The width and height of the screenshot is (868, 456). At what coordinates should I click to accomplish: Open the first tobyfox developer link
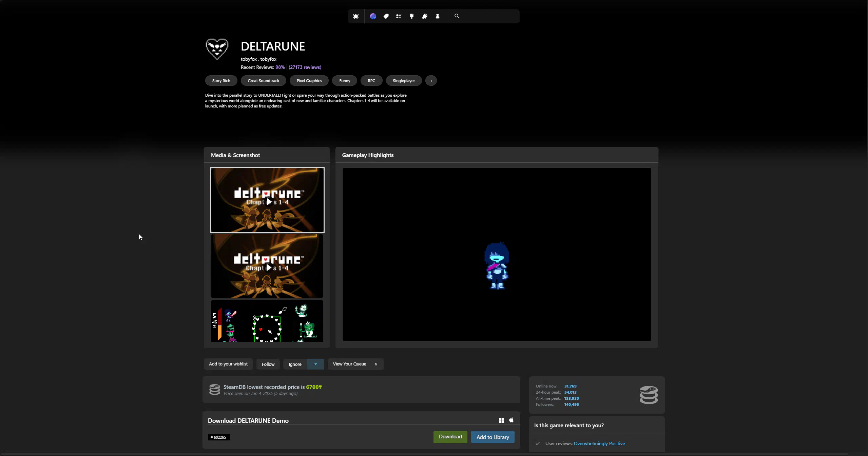click(249, 59)
